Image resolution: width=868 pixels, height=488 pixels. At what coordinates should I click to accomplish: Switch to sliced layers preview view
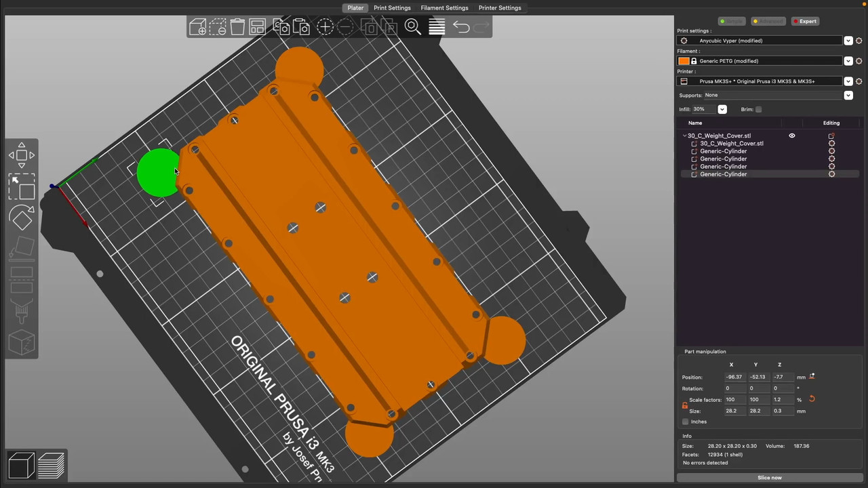(51, 465)
